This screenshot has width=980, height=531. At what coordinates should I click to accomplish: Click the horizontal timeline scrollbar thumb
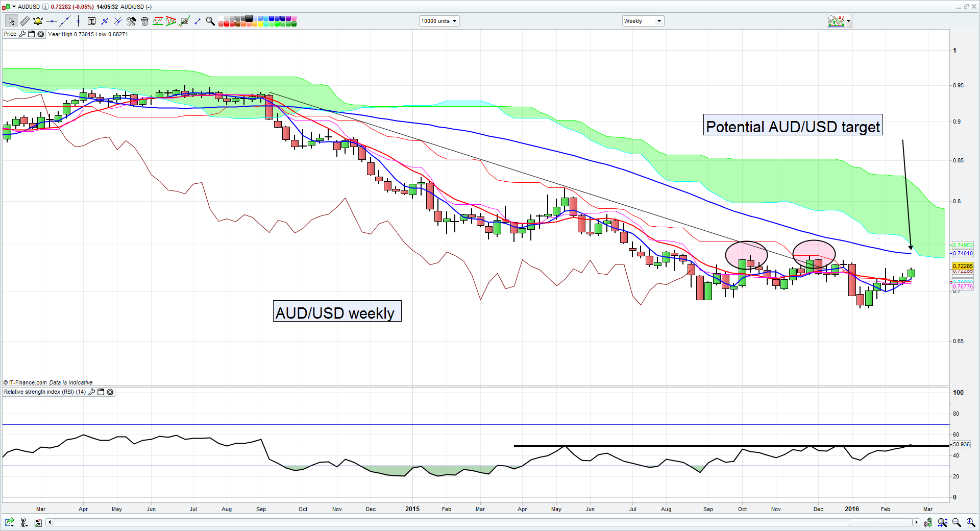tap(880, 522)
